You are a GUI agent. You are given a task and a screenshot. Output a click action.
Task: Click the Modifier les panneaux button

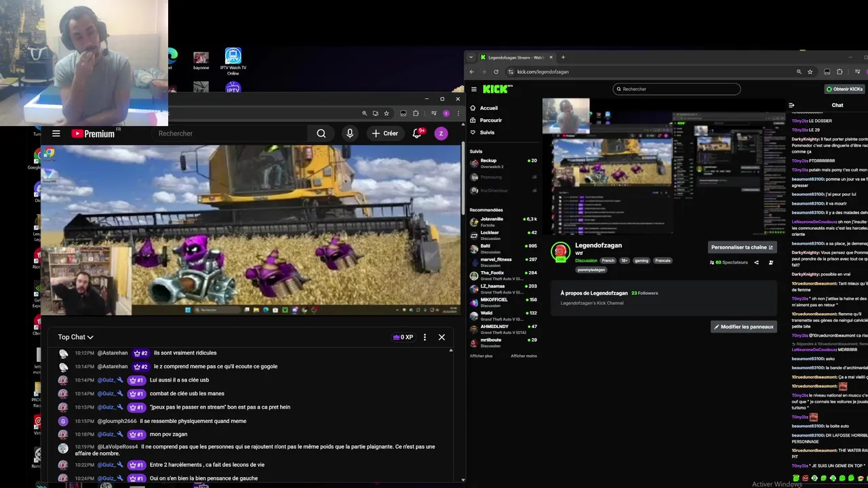click(x=744, y=327)
